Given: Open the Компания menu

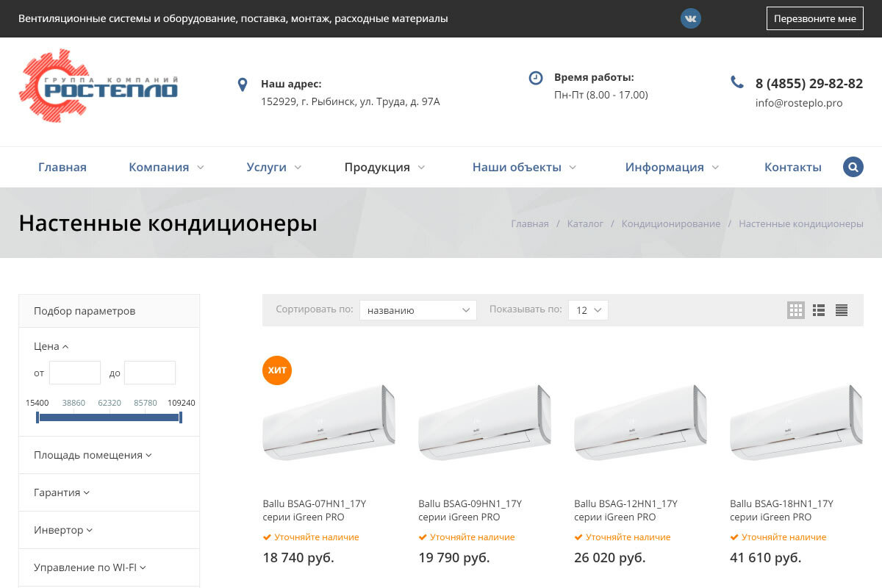Looking at the screenshot, I should point(166,167).
